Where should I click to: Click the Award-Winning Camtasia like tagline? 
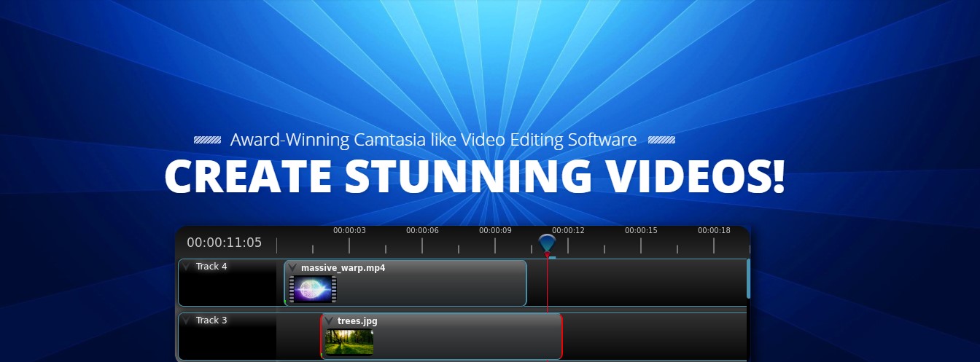[x=434, y=139]
